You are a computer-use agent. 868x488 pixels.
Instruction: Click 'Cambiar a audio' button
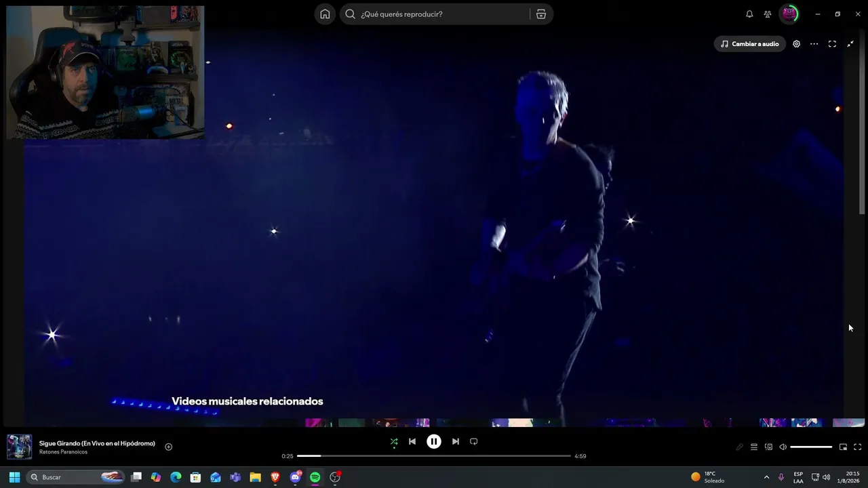[x=750, y=44]
